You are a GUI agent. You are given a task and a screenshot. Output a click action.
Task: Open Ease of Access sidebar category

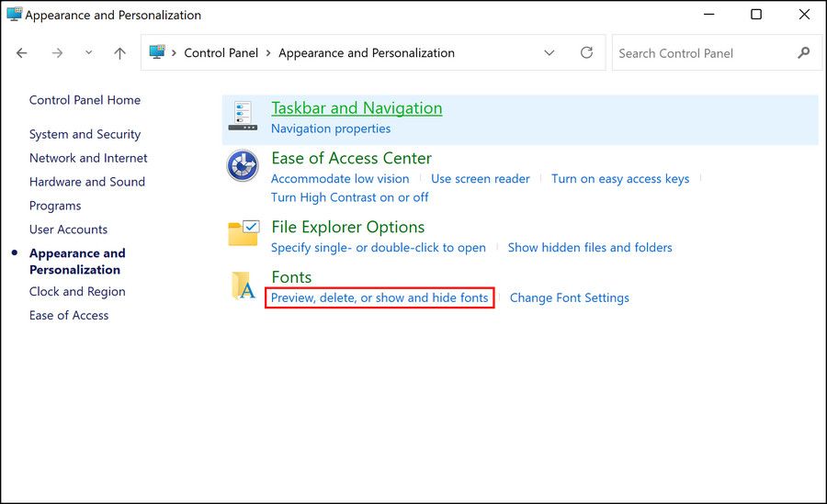click(69, 315)
